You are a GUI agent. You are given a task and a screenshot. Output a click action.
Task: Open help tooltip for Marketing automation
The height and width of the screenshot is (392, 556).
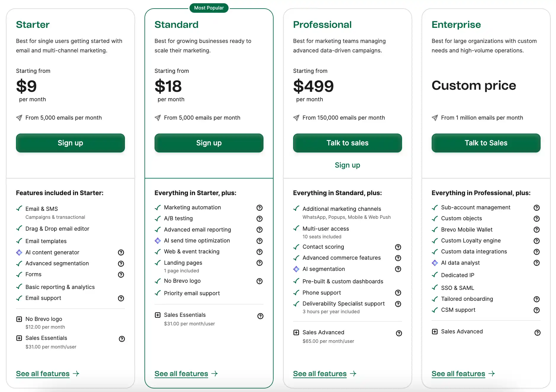259,208
